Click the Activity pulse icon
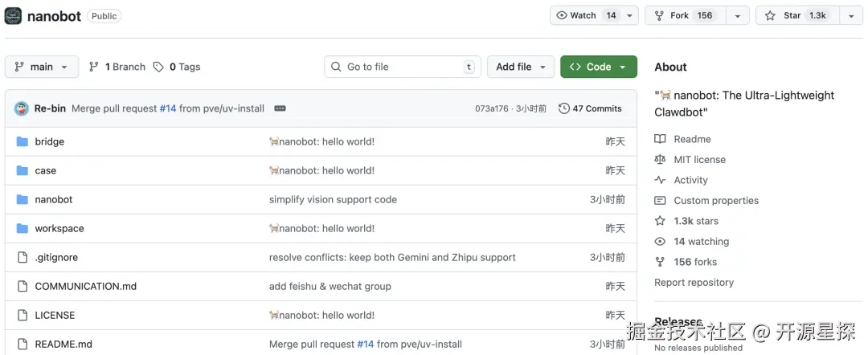868x355 pixels. [x=661, y=180]
